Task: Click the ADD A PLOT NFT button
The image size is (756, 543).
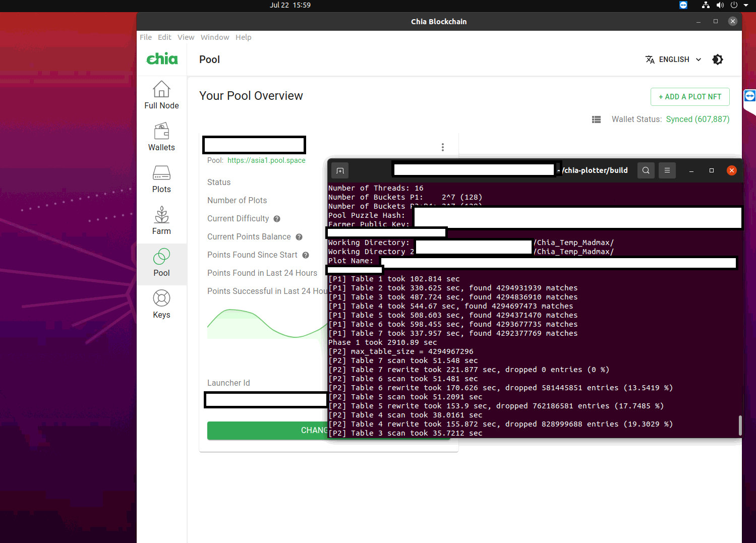Action: click(690, 97)
